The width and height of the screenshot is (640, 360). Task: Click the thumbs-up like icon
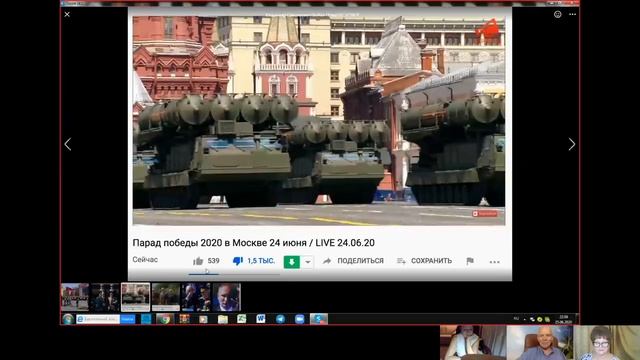pyautogui.click(x=198, y=261)
